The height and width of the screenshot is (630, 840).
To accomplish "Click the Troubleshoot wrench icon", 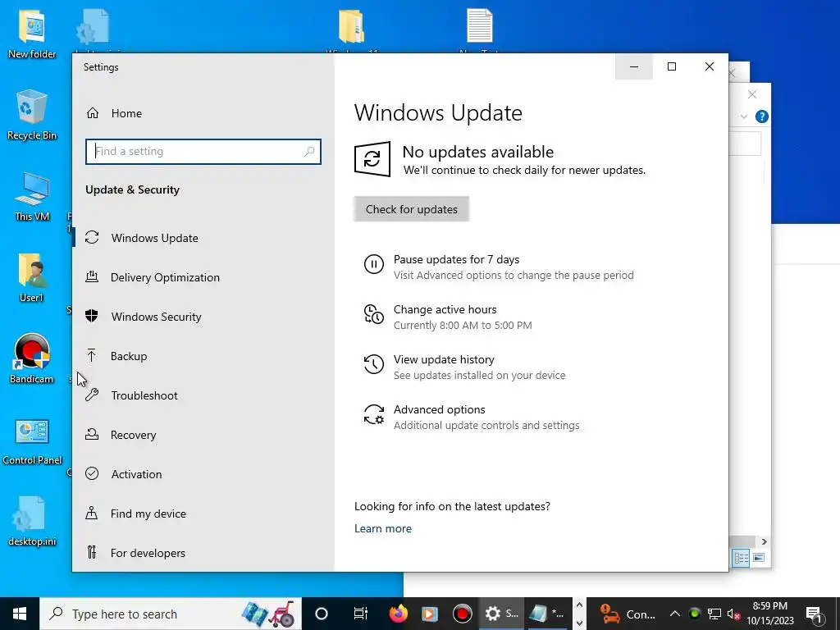I will 92,395.
